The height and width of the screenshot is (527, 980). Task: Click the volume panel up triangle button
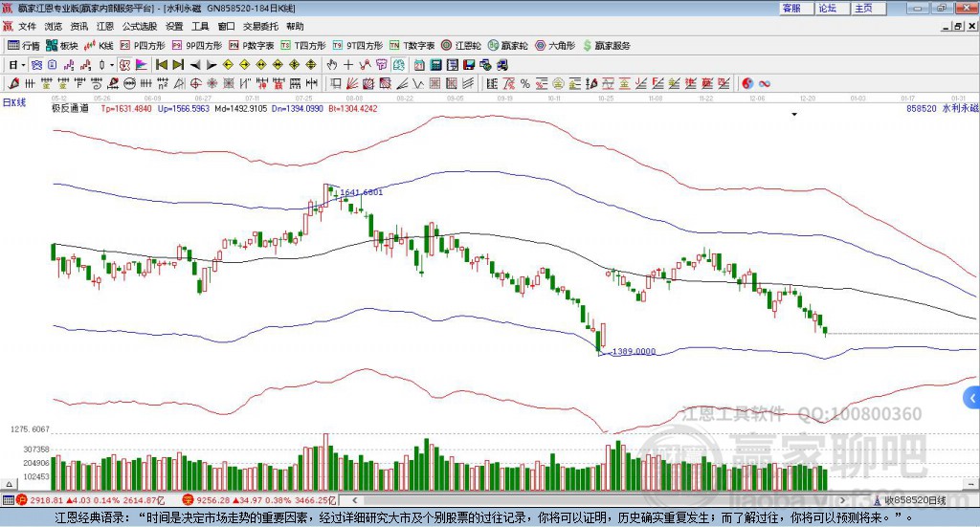click(x=9, y=484)
